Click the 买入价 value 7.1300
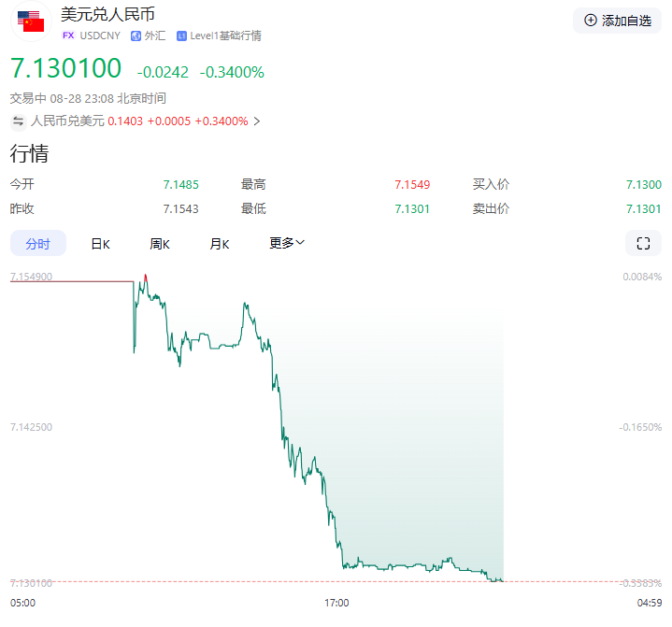The height and width of the screenshot is (627, 672). [x=643, y=184]
